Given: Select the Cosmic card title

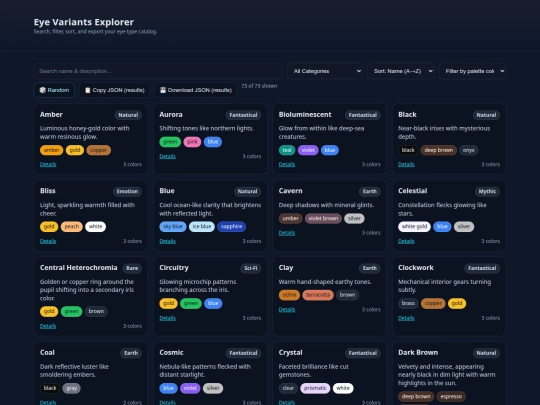Looking at the screenshot, I should tap(171, 352).
